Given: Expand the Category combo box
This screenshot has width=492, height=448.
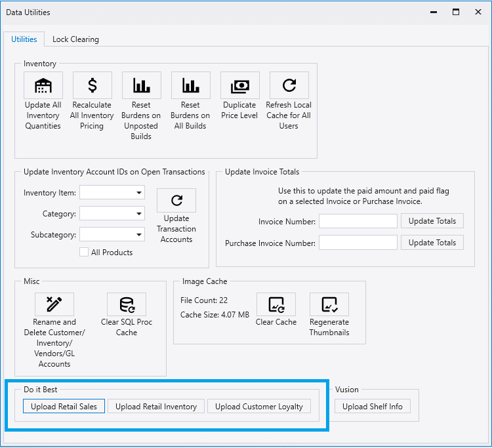Looking at the screenshot, I should pyautogui.click(x=112, y=214).
